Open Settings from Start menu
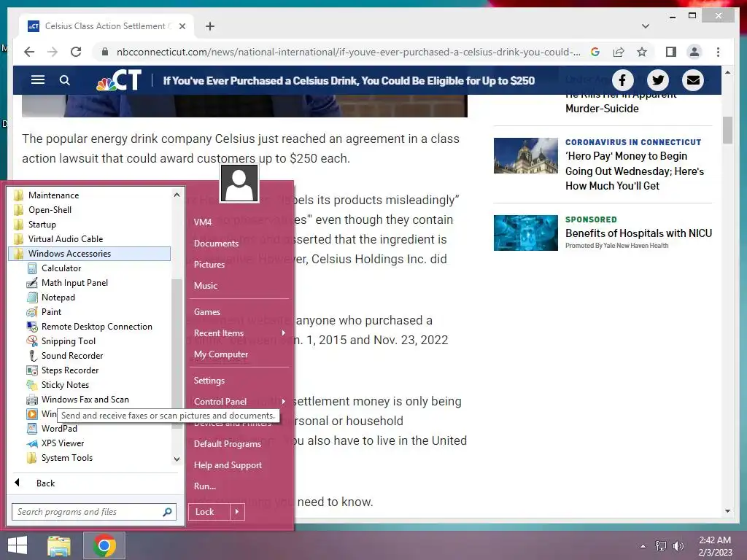The height and width of the screenshot is (560, 747). (x=209, y=381)
